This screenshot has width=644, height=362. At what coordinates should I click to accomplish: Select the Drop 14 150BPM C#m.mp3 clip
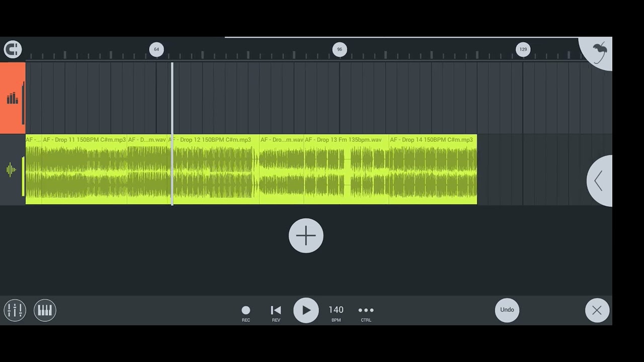click(433, 169)
